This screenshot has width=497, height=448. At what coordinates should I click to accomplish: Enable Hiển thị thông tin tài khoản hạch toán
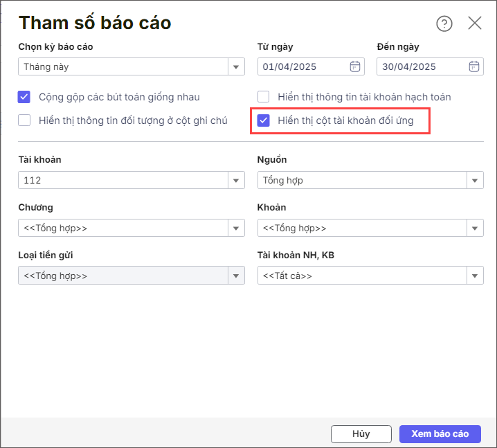[x=264, y=97]
